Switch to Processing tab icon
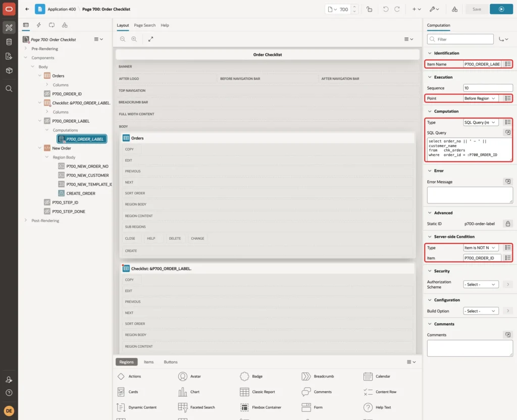Image resolution: width=517 pixels, height=420 pixels. (x=52, y=25)
